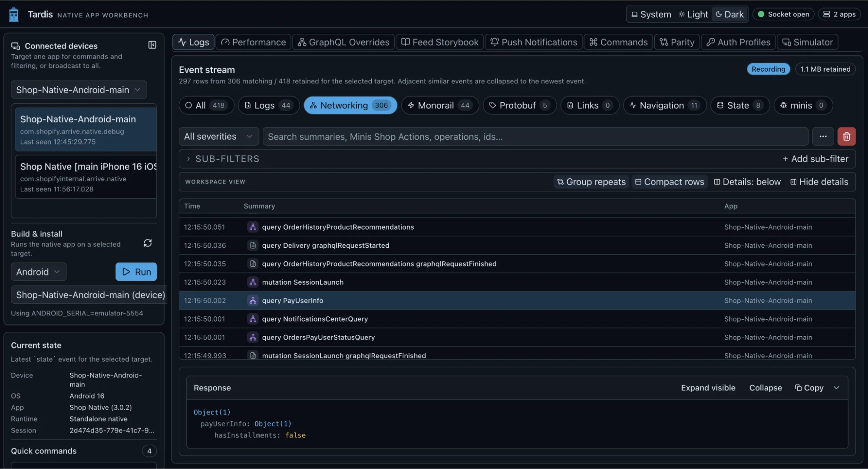The height and width of the screenshot is (469, 868).
Task: Switch to System theme
Action: coord(651,14)
